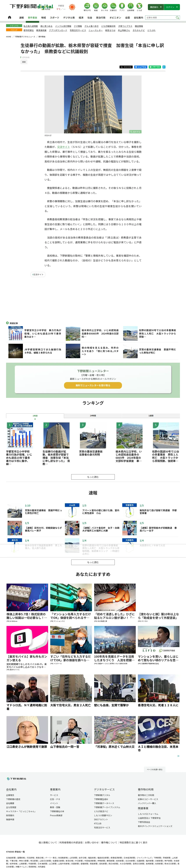The height and width of the screenshot is (868, 186).
Task: Click the 県政 tag under the headline
Action: coord(24,62)
